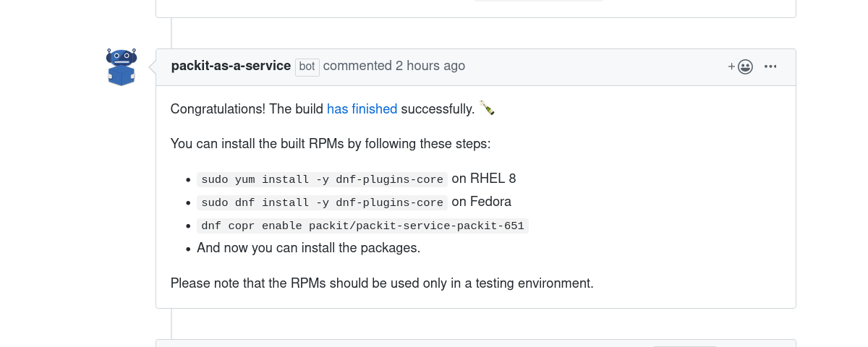868x347 pixels.
Task: Open the packit-as-a-service author profile link
Action: coord(231,66)
